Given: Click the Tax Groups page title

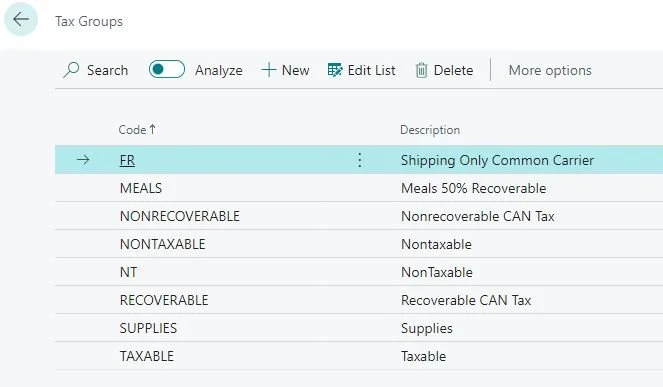Looking at the screenshot, I should point(89,21).
